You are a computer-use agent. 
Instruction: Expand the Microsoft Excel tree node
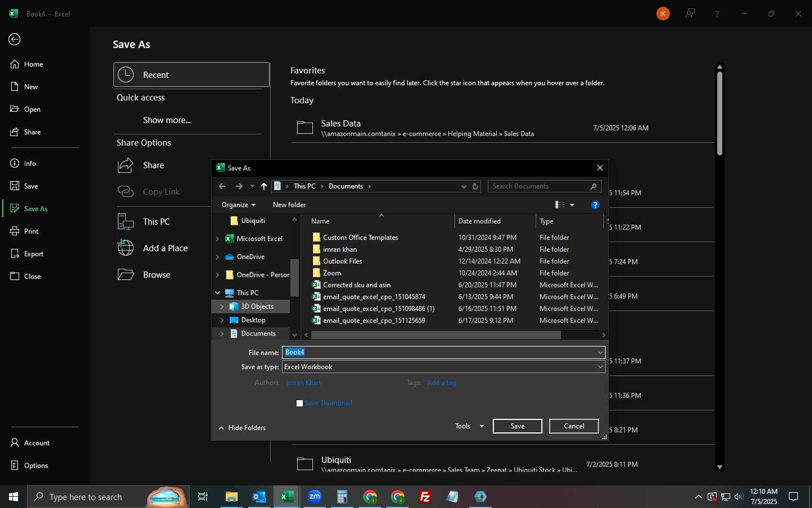pyautogui.click(x=218, y=239)
